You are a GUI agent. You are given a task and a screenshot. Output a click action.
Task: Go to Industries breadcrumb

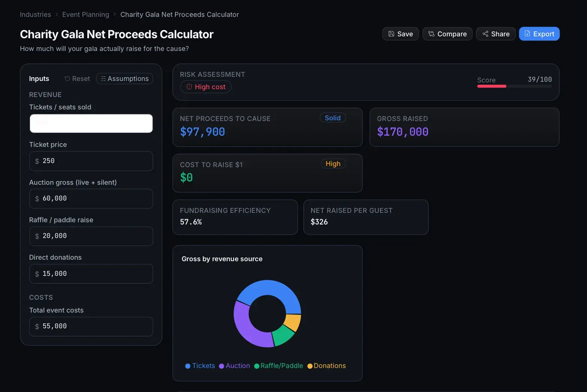(x=35, y=15)
